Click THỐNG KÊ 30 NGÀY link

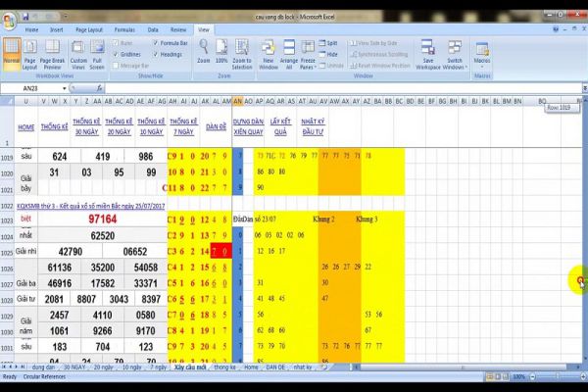click(86, 126)
